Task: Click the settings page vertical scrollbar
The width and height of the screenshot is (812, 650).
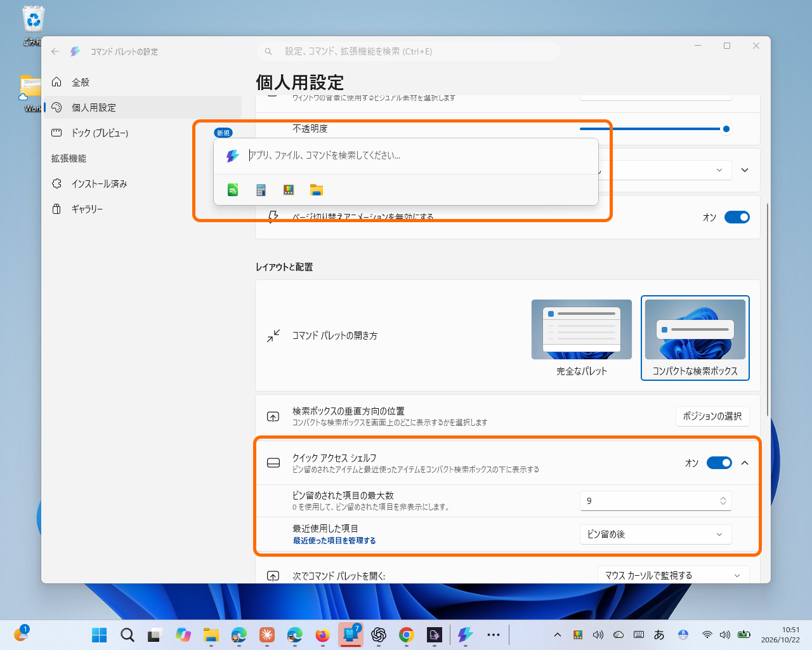Action: tap(768, 309)
